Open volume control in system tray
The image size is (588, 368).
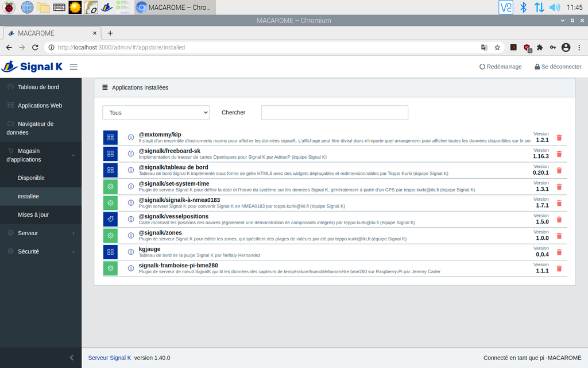(x=555, y=7)
